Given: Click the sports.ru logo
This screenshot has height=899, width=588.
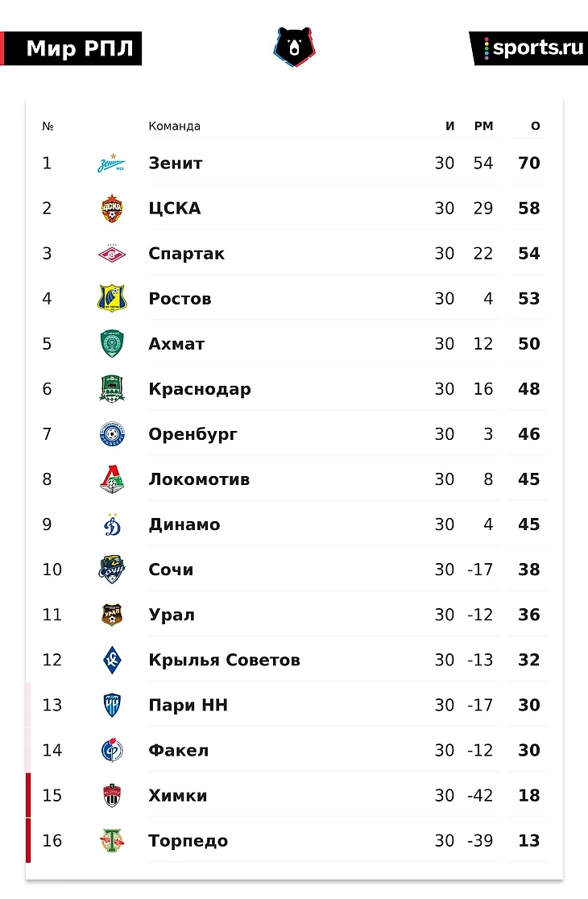Looking at the screenshot, I should coord(532,48).
